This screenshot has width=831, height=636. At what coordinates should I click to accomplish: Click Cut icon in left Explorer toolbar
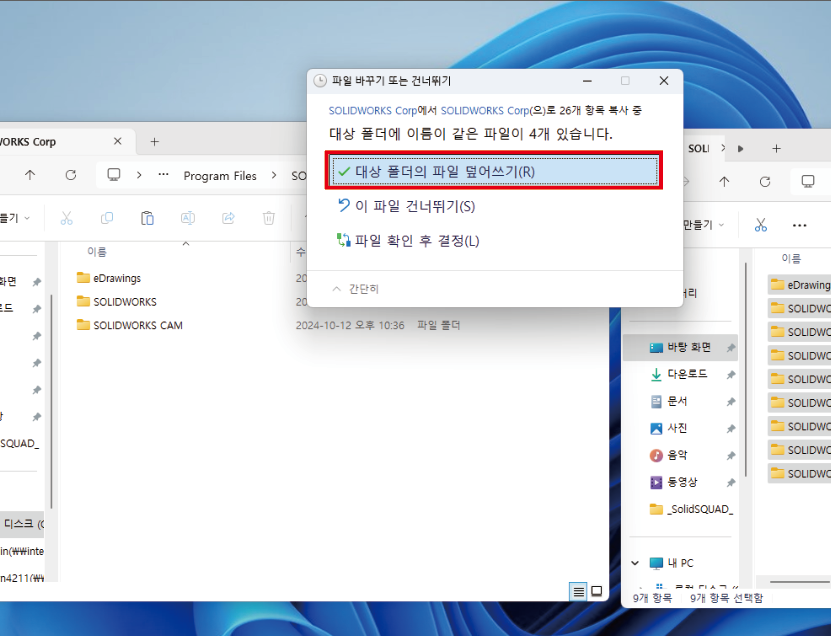coord(66,218)
